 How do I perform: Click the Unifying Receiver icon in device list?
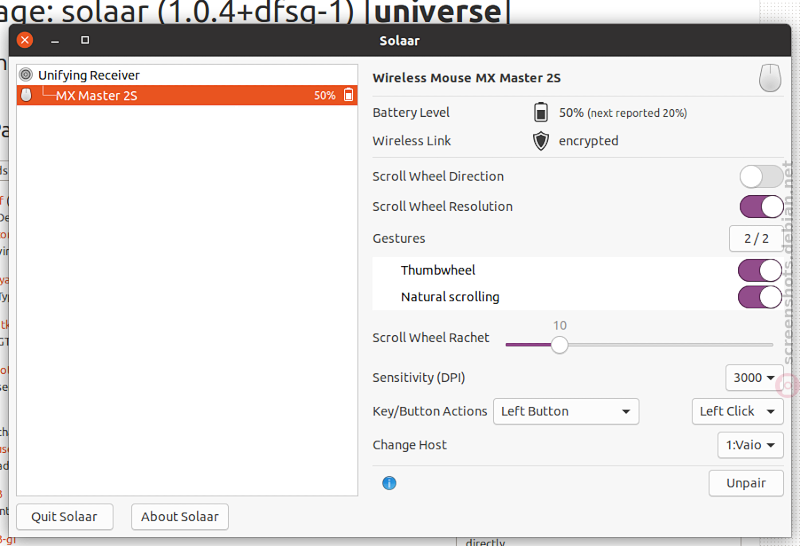26,75
